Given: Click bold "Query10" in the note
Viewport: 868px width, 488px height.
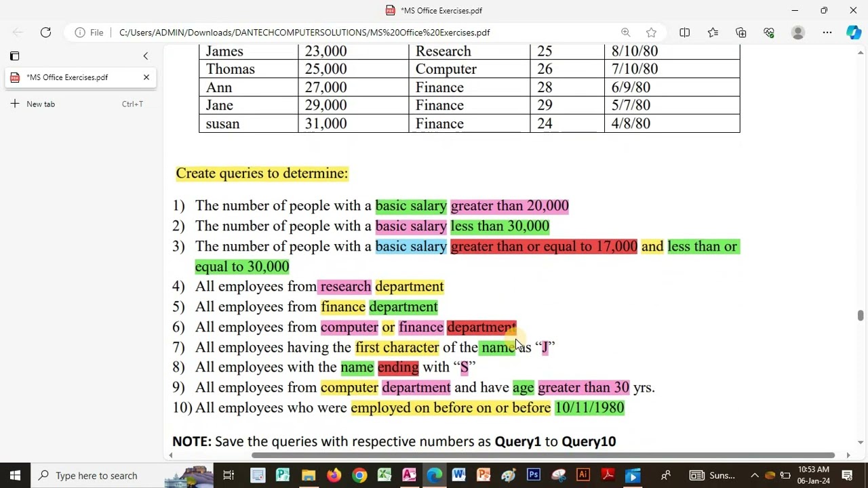Looking at the screenshot, I should (x=589, y=442).
